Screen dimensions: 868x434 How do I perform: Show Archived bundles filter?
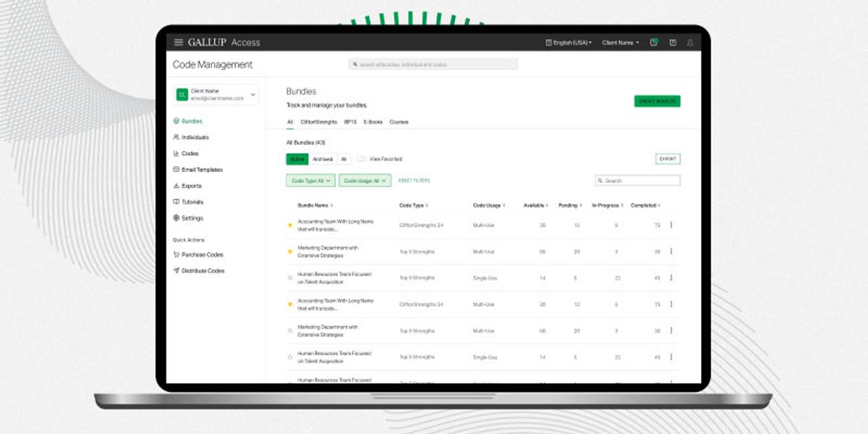[323, 159]
